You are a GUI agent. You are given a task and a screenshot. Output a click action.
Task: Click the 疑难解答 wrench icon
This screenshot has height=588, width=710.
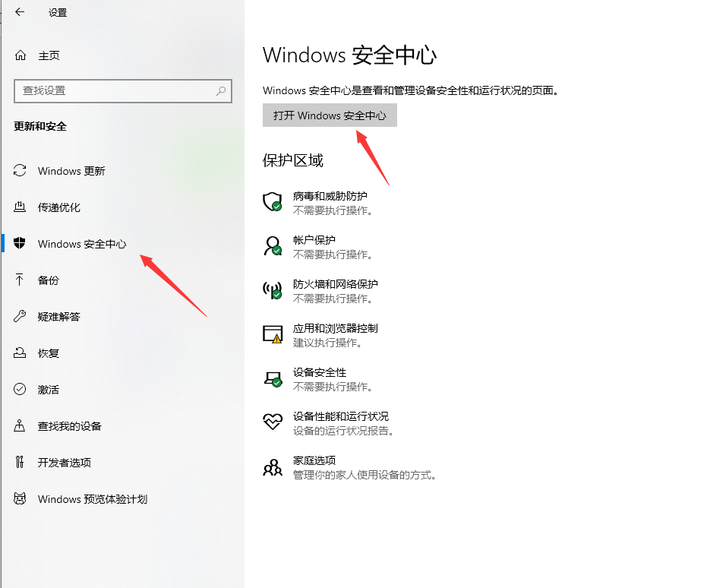[20, 316]
